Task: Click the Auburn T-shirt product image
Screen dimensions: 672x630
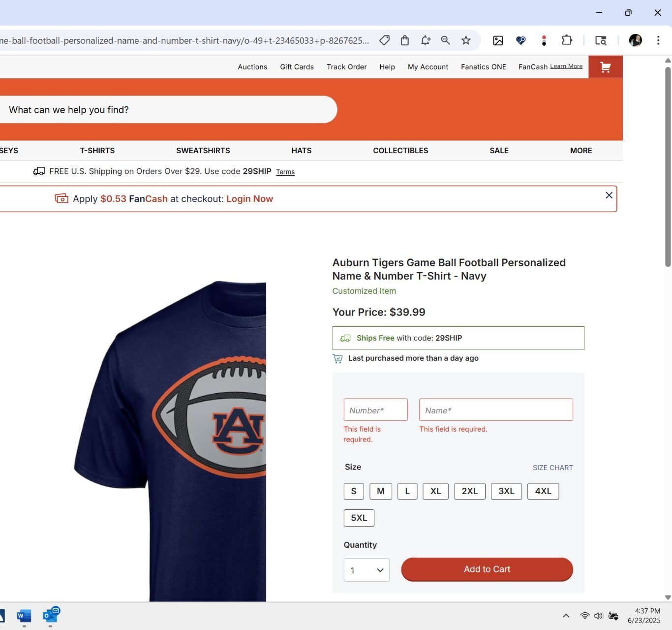Action: [170, 441]
